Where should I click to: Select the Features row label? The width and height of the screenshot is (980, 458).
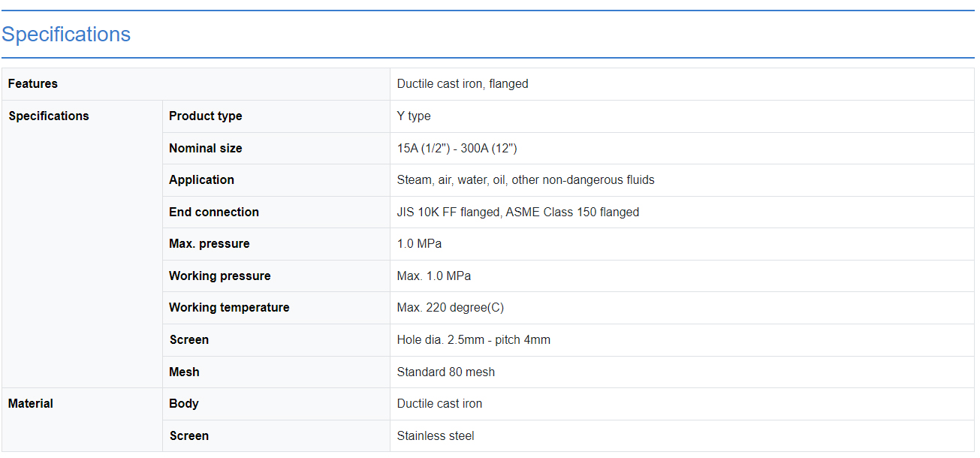33,84
